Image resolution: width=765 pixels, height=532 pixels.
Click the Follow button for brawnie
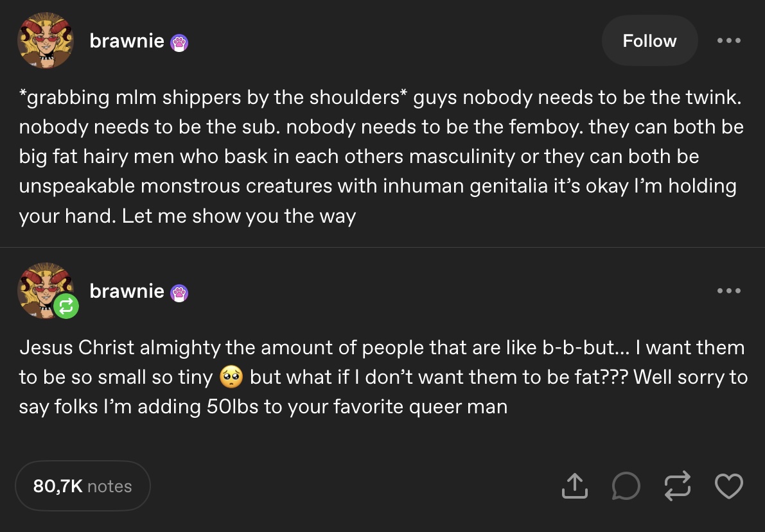(649, 41)
